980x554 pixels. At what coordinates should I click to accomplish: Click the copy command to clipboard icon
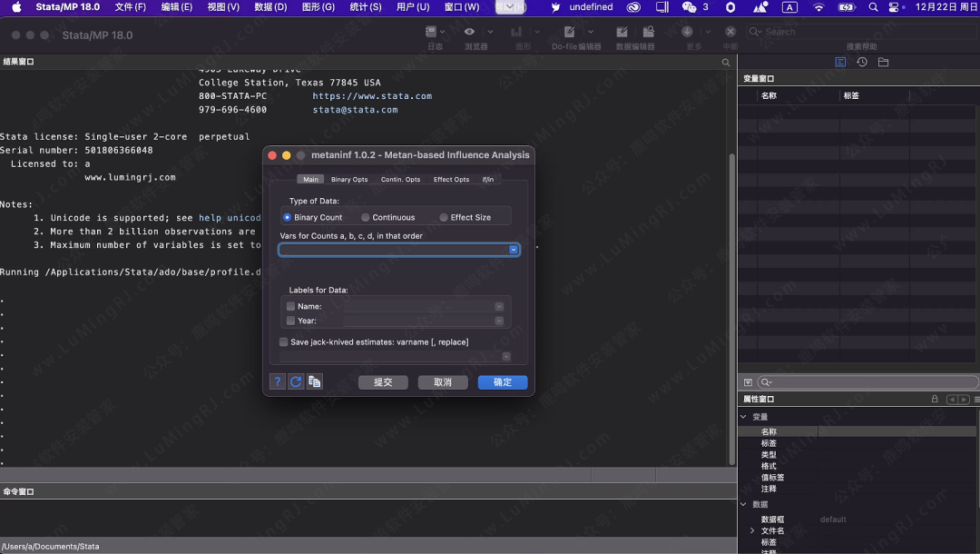[314, 382]
